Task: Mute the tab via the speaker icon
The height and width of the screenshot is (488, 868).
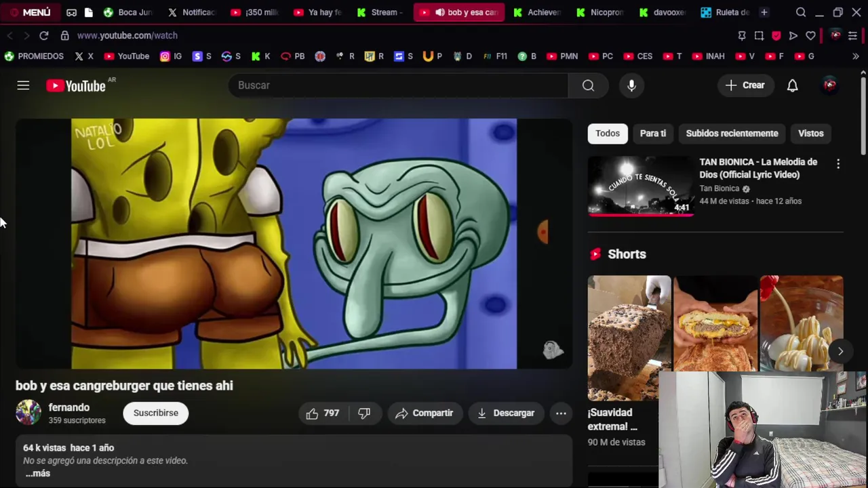Action: coord(439,12)
